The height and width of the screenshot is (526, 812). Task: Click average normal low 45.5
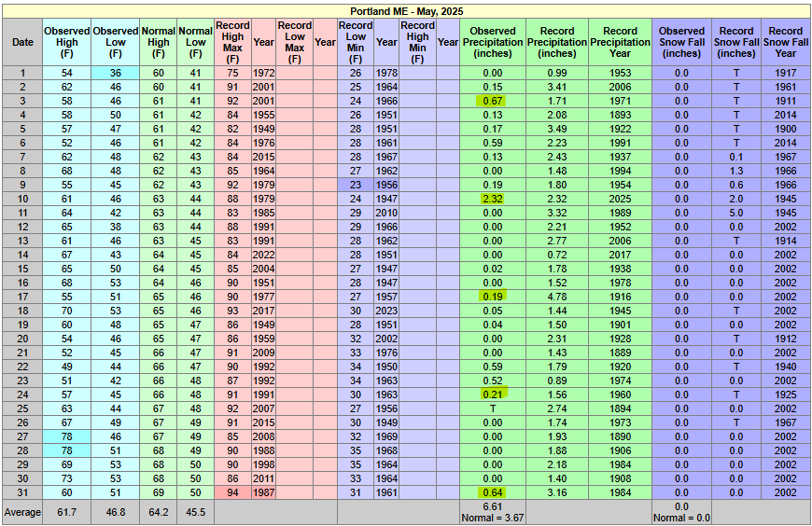click(x=195, y=512)
